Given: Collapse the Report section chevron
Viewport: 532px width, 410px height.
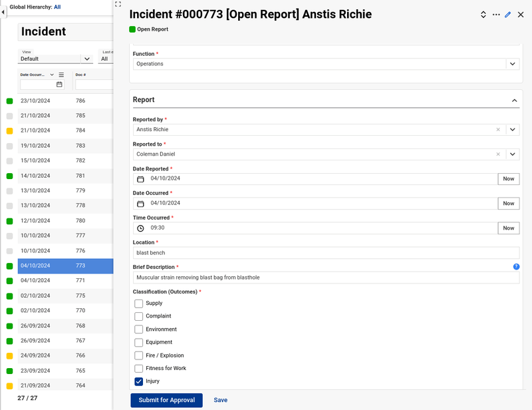Looking at the screenshot, I should coord(515,99).
